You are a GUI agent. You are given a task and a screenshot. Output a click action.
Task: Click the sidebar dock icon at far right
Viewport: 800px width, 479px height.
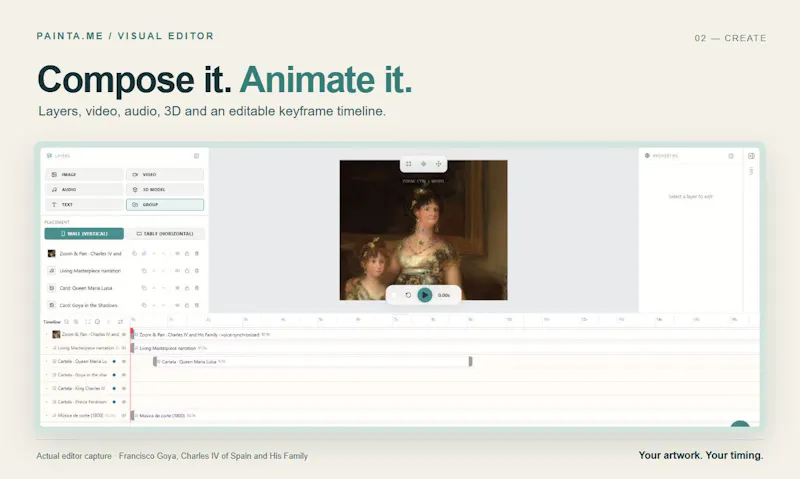[751, 156]
